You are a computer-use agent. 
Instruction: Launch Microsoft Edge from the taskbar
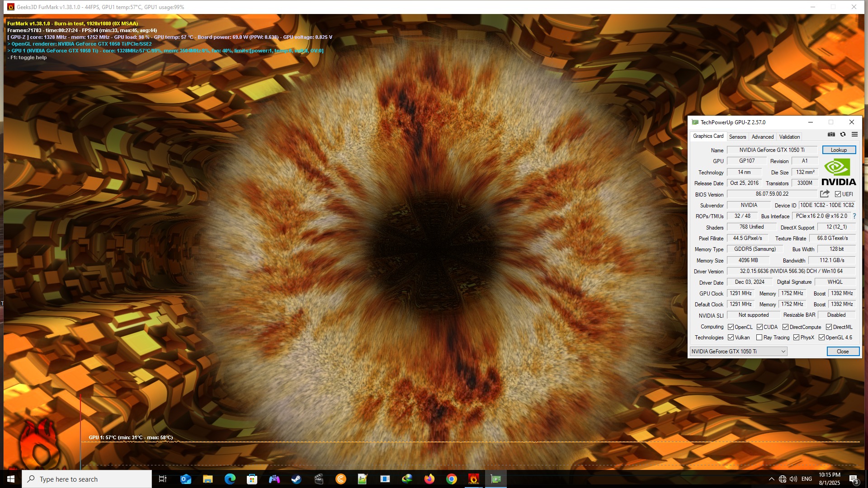coord(230,479)
